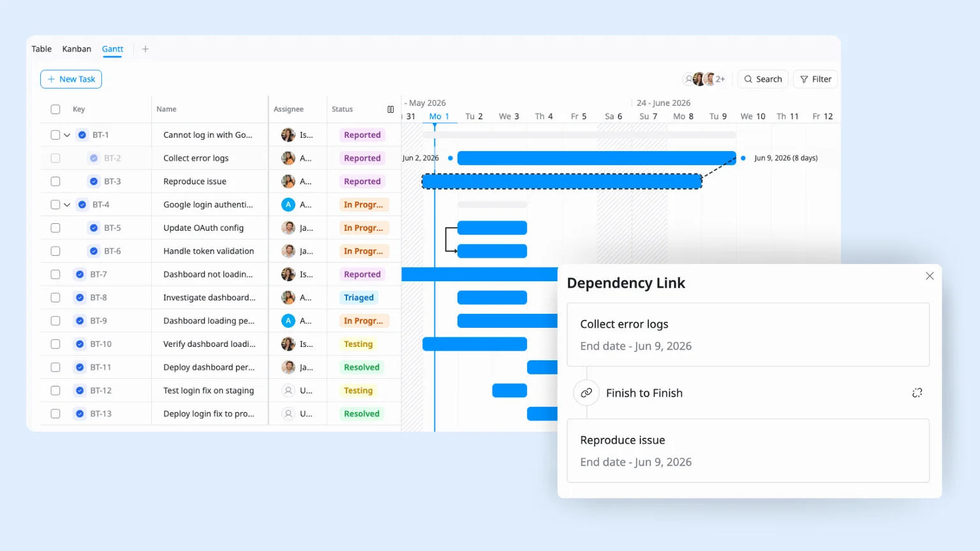Select the Gantt view tab
Screen dimensions: 980x551
point(112,49)
